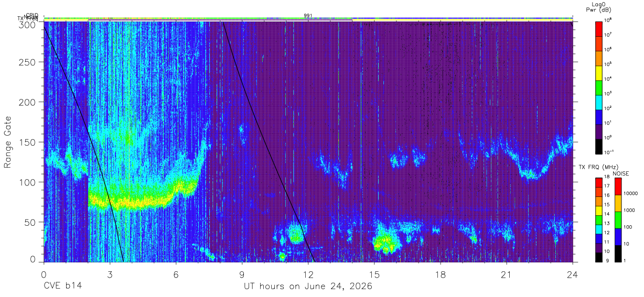Select the cyan segment of the power colorbar
This screenshot has height=297, width=644.
point(599,102)
